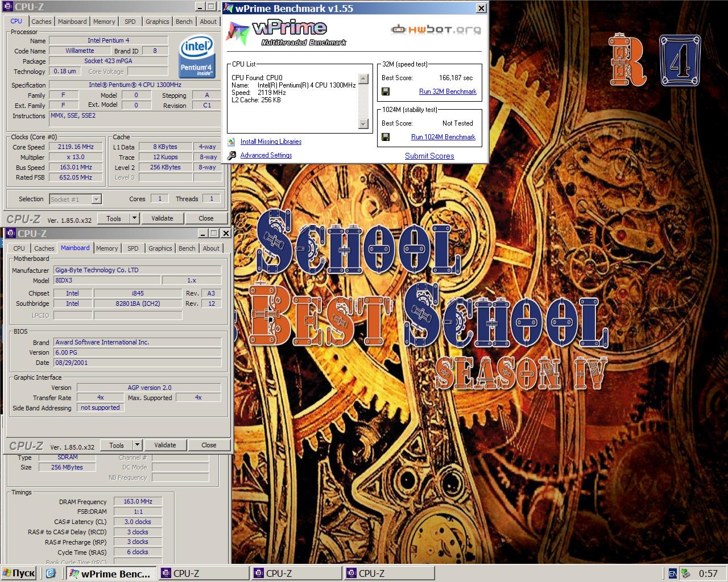Click the Cycle Time value 6 clocks
Viewport: 728px width, 582px height.
pyautogui.click(x=138, y=552)
